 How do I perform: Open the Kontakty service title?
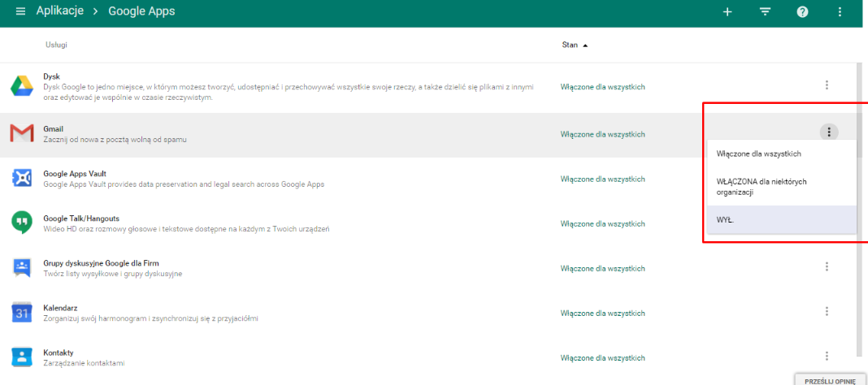tap(59, 353)
